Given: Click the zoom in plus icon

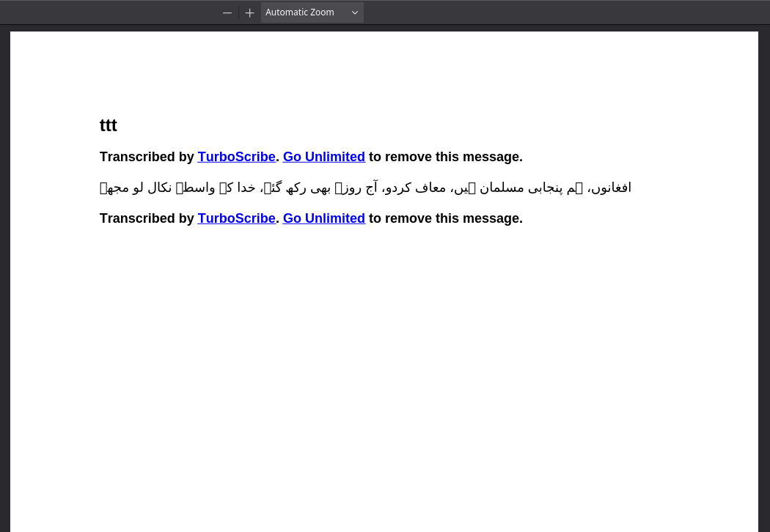Looking at the screenshot, I should pos(249,12).
